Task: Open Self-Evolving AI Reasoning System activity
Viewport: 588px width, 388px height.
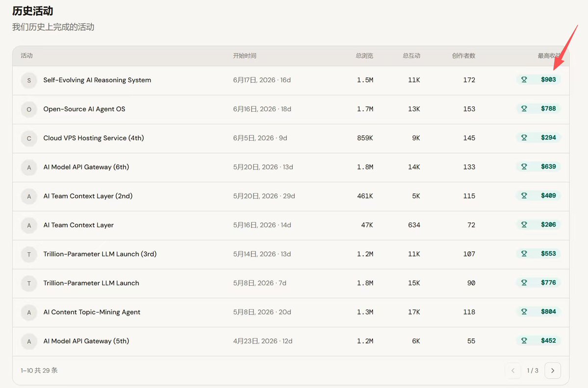Action: pyautogui.click(x=97, y=80)
